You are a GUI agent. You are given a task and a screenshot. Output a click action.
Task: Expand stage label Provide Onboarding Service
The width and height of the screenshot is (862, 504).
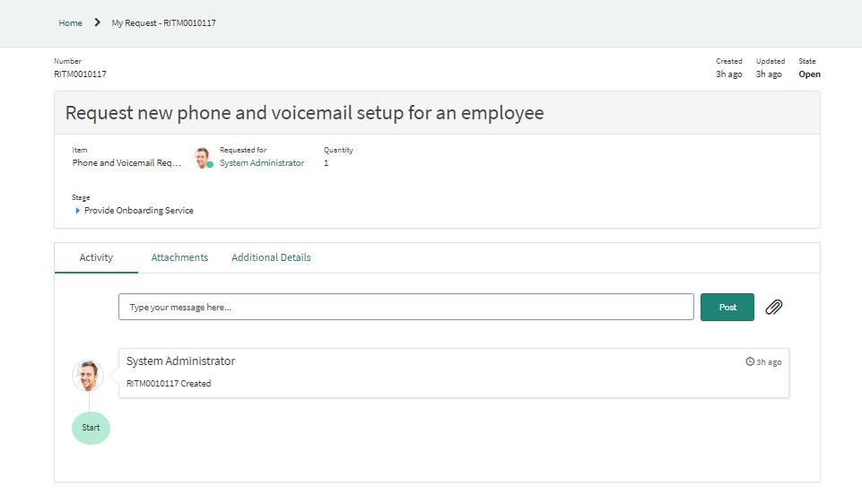[x=139, y=211]
